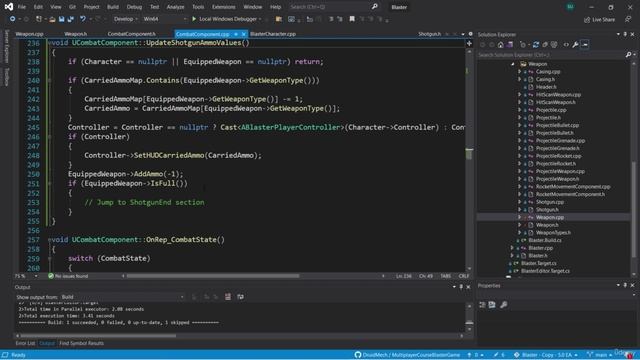This screenshot has width=640, height=360.
Task: Select WeaponTypes.h in Solution Explorer
Action: pos(553,233)
